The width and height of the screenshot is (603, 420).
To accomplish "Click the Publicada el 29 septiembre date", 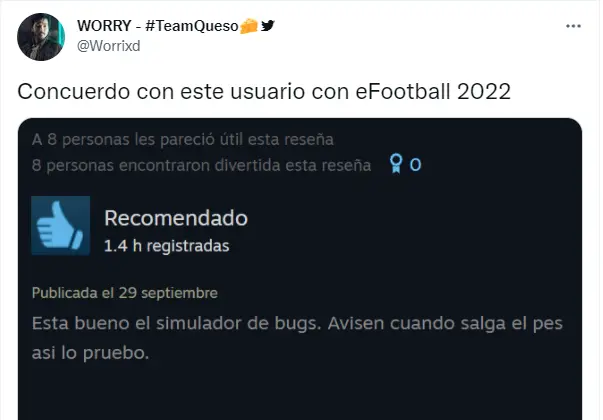I will click(x=125, y=293).
